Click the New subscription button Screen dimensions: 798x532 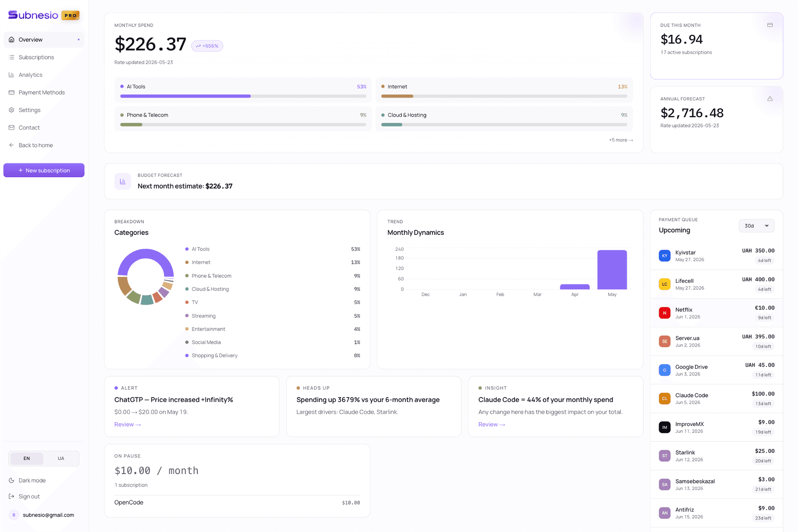point(44,170)
